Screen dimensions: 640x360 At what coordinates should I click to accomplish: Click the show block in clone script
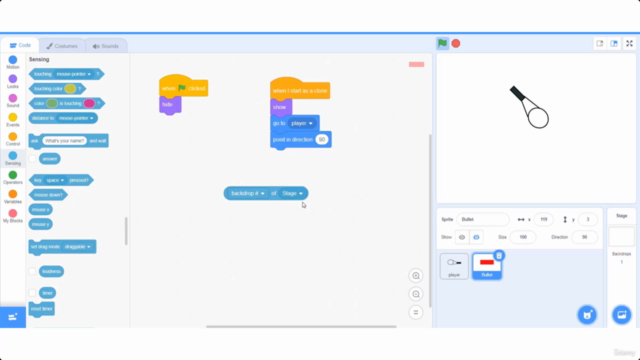click(x=281, y=107)
